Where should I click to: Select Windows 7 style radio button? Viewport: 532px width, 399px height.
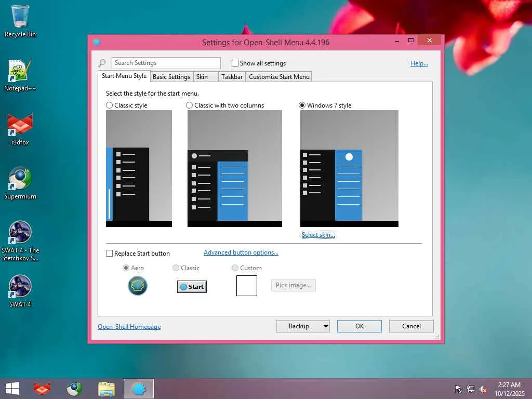coord(302,105)
